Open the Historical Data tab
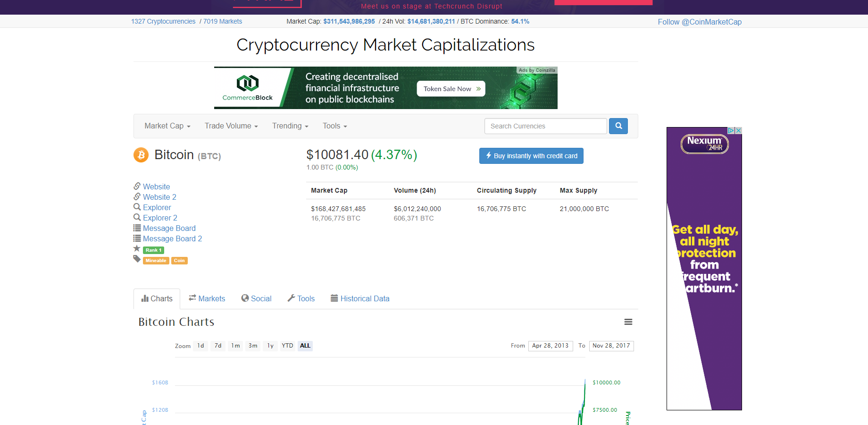Viewport: 868px width, 425px height. pyautogui.click(x=360, y=298)
